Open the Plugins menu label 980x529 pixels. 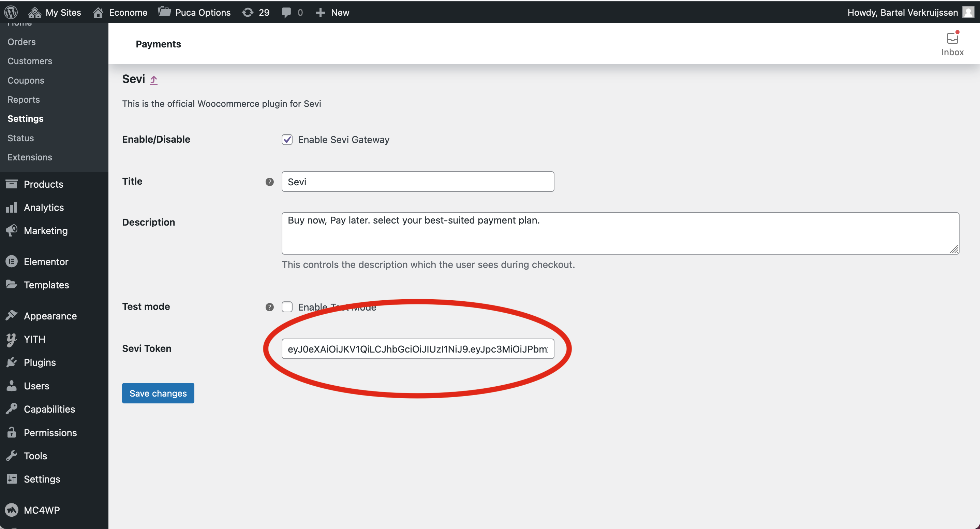tap(40, 362)
